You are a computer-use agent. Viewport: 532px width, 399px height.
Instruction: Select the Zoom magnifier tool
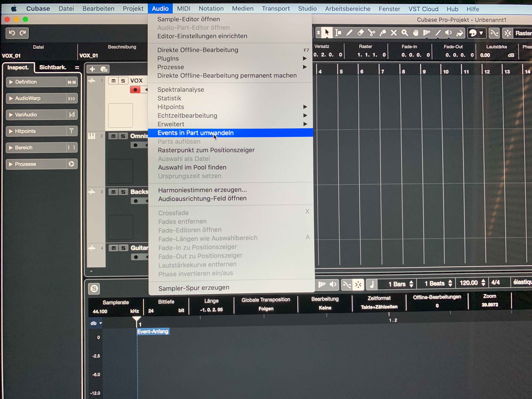click(x=405, y=33)
